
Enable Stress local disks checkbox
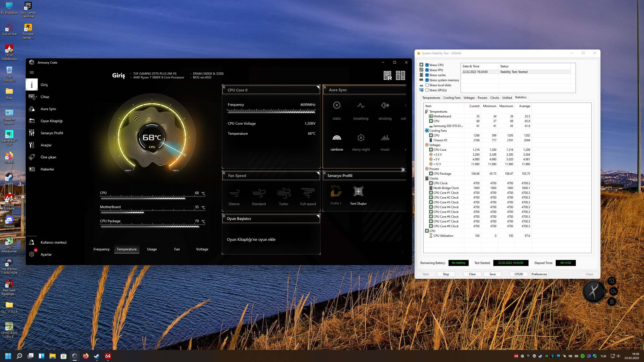(x=427, y=85)
